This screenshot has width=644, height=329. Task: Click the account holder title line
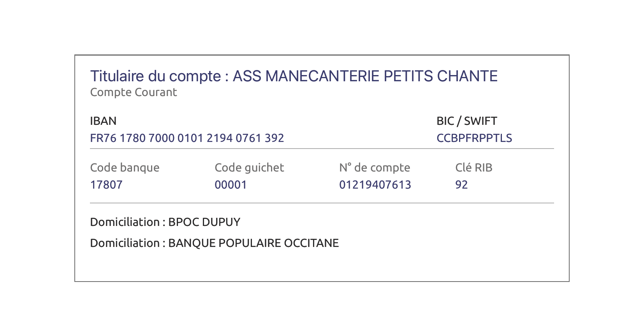tap(294, 76)
